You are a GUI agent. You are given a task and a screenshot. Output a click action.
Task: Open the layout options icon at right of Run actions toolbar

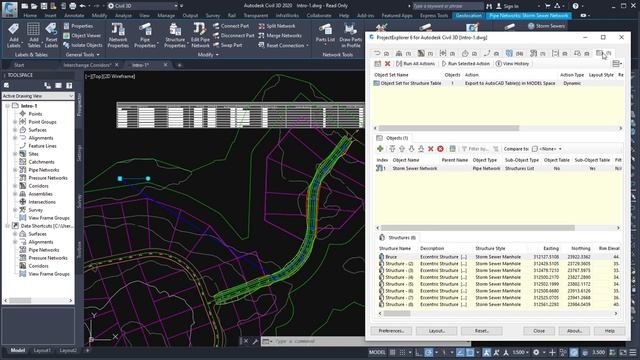pos(617,64)
